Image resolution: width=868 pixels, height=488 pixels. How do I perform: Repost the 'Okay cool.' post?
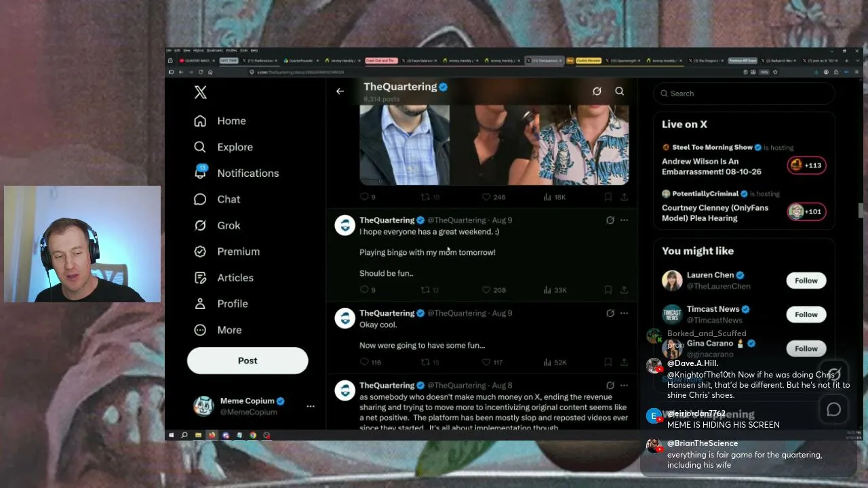pos(430,363)
